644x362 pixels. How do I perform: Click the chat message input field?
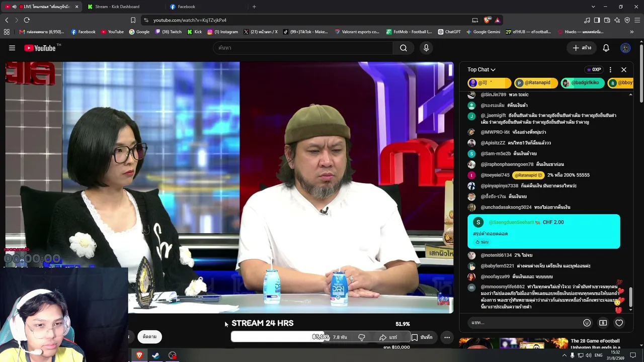pyautogui.click(x=524, y=323)
